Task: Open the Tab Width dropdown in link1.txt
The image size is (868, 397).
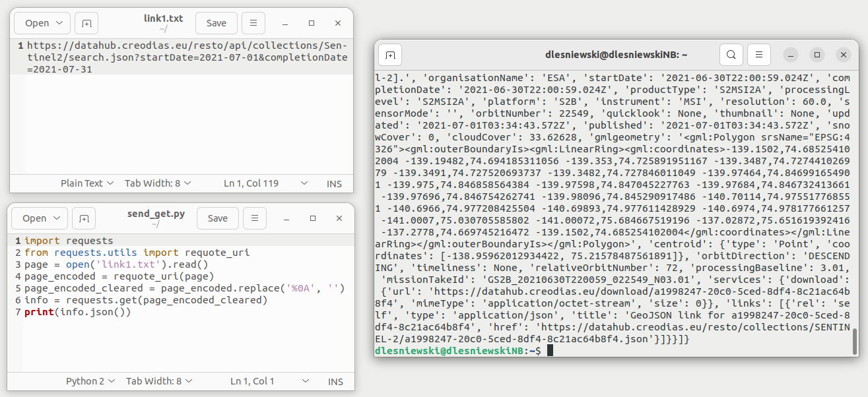Action: (x=158, y=183)
